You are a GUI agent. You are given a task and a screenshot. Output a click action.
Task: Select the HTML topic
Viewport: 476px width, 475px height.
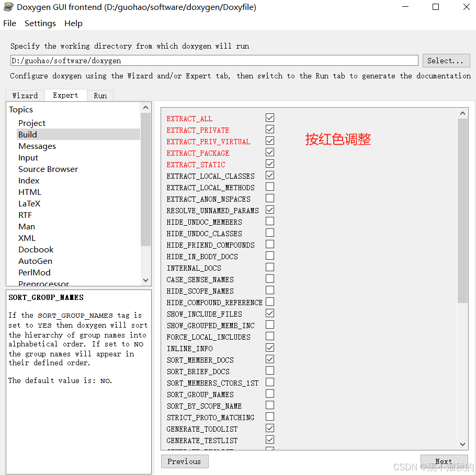[x=30, y=192]
